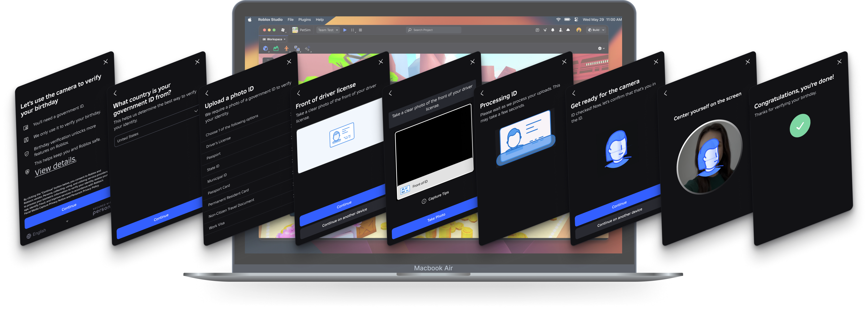Viewport: 868px width, 309px height.
Task: Select the UI builder tool icon
Action: coord(297,49)
